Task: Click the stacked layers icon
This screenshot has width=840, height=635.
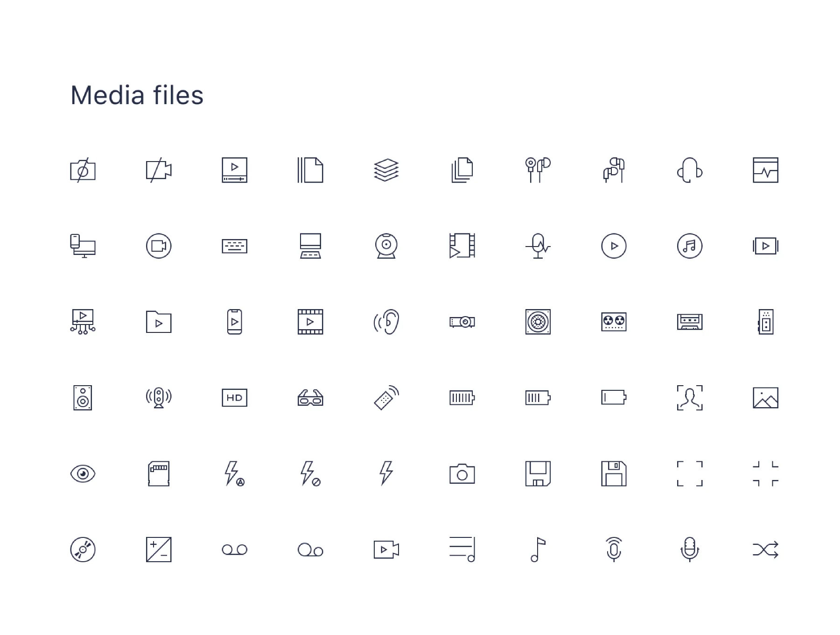Action: pyautogui.click(x=386, y=170)
